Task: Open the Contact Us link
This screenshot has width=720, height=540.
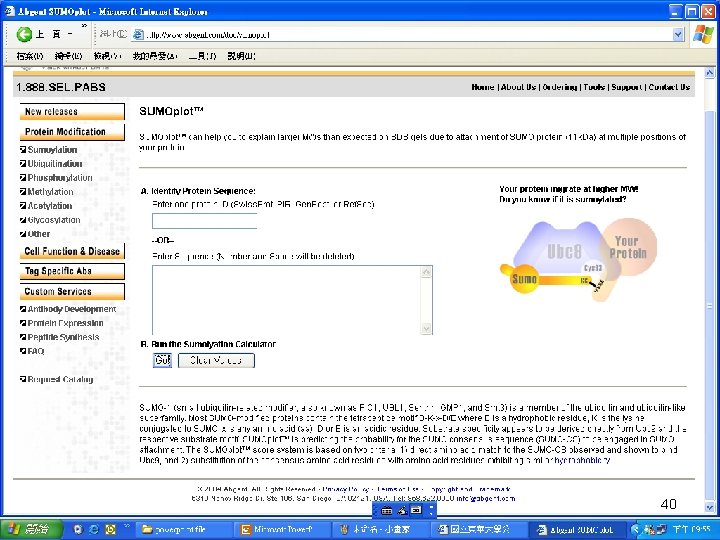Action: coord(669,87)
